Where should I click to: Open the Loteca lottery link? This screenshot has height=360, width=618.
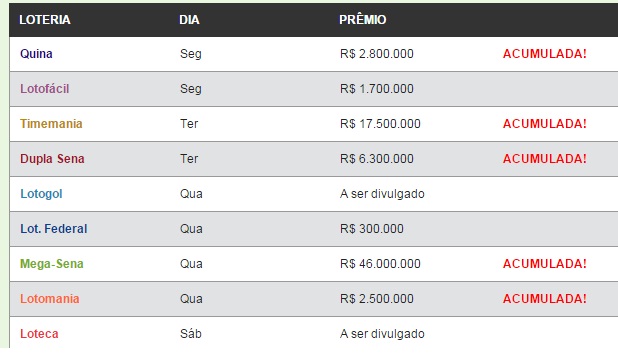pos(39,334)
